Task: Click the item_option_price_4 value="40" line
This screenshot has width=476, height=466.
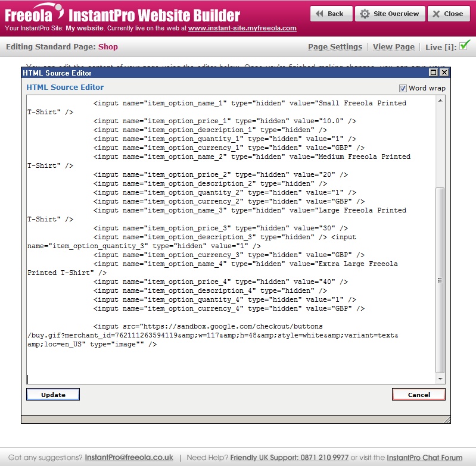Action: tap(220, 282)
